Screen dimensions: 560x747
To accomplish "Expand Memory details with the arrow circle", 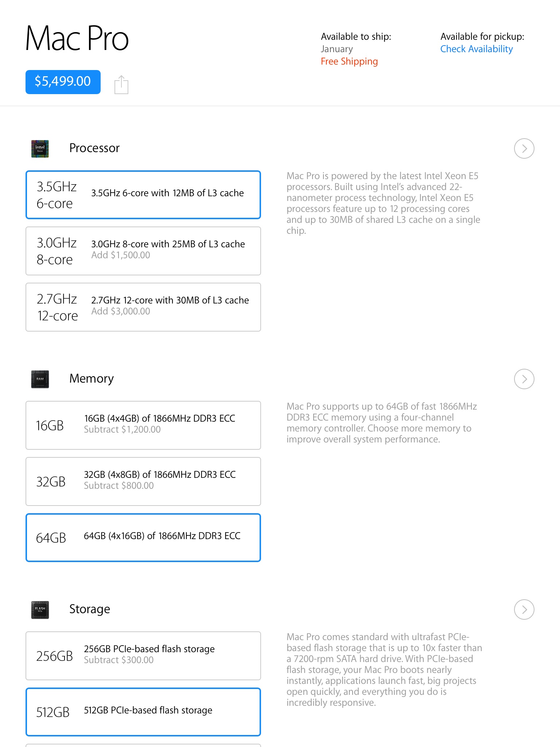I will [524, 379].
